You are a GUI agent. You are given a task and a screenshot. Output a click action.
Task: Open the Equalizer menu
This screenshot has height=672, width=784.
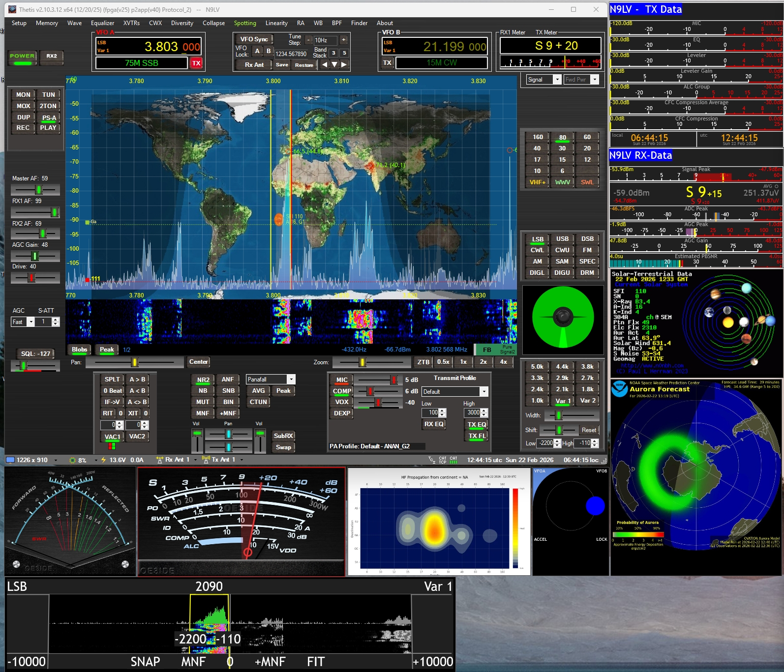[x=102, y=23]
